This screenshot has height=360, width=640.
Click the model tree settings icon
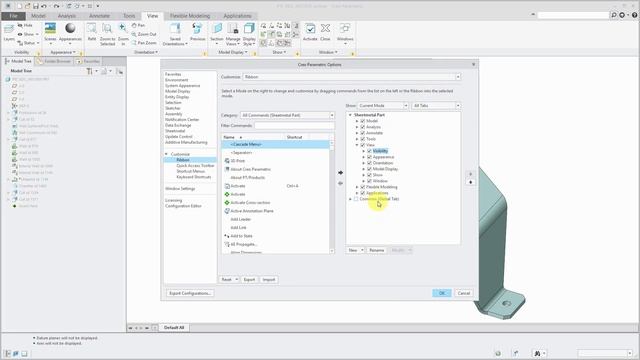pyautogui.click(x=90, y=71)
